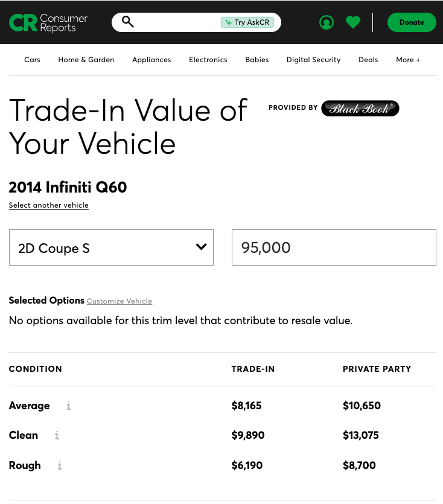Screen dimensions: 443x504
Task: Go to the Appliances category
Action: coord(151,60)
